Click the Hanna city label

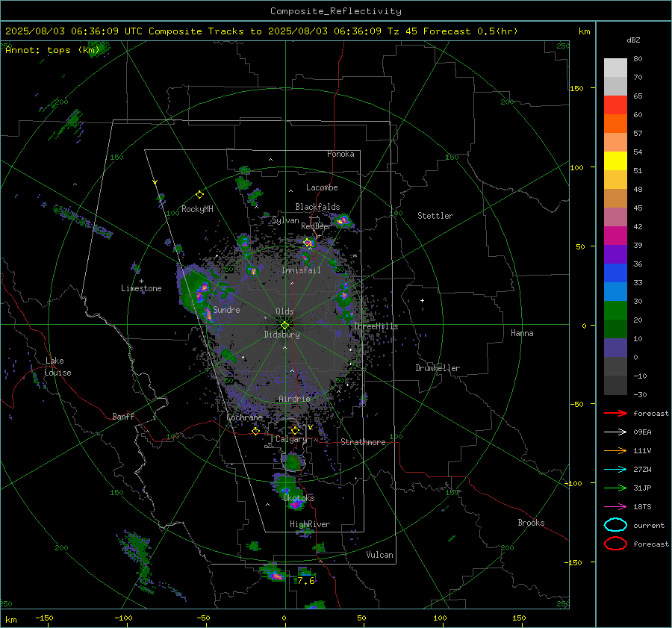[522, 333]
